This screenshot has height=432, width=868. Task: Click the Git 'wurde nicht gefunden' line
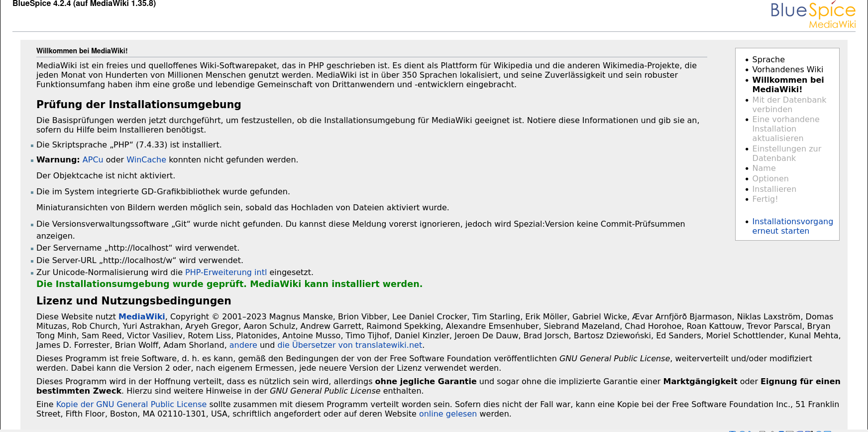click(360, 230)
